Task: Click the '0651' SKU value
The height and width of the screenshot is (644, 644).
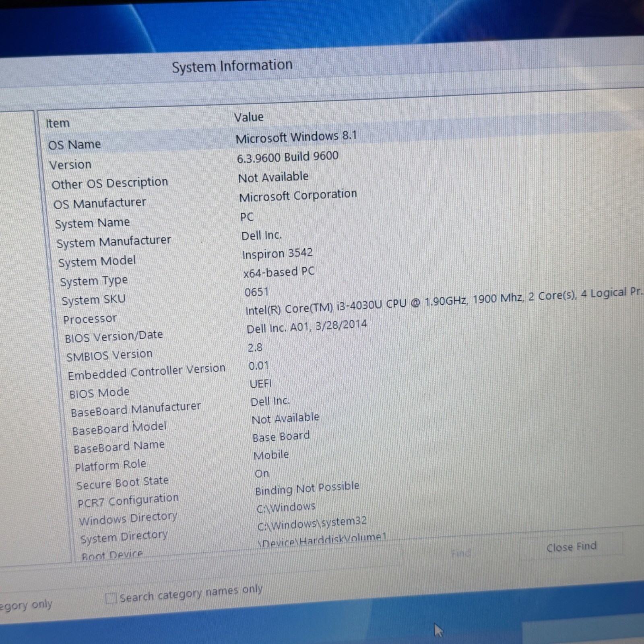Action: (256, 292)
